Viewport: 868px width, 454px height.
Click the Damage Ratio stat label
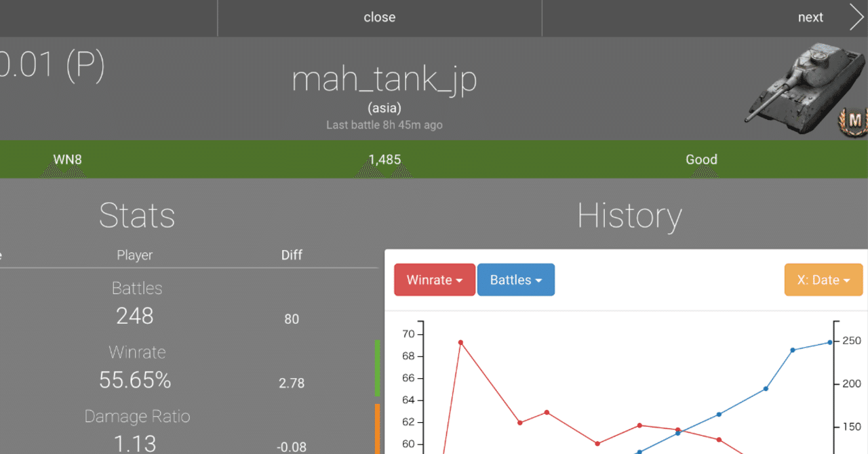coord(137,416)
